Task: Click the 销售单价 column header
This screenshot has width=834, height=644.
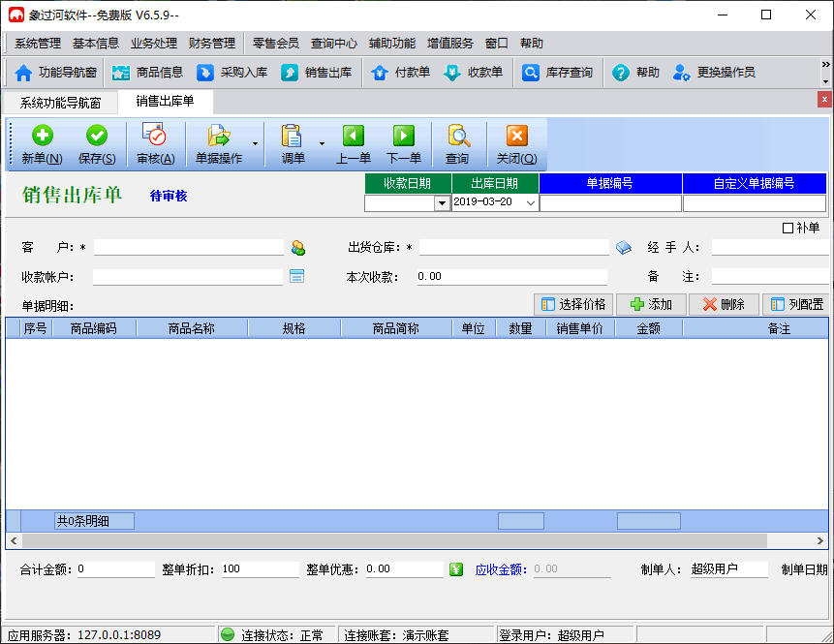Action: pyautogui.click(x=580, y=328)
